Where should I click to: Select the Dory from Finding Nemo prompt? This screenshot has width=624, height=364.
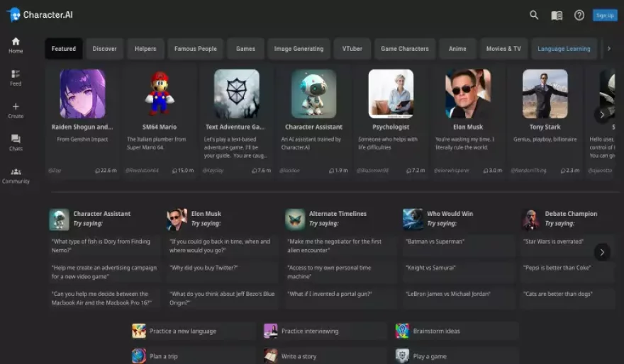click(x=105, y=246)
